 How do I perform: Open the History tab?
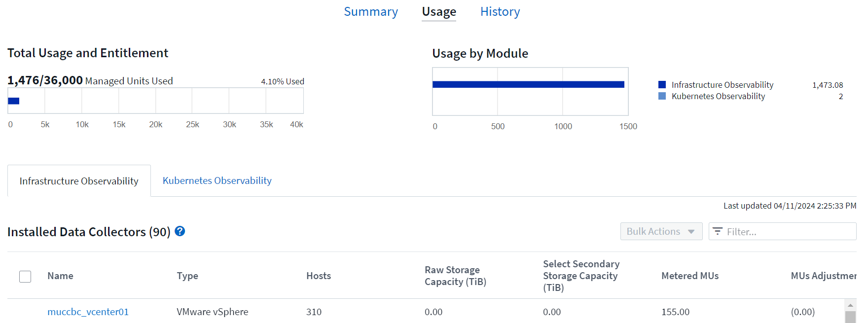(x=500, y=12)
